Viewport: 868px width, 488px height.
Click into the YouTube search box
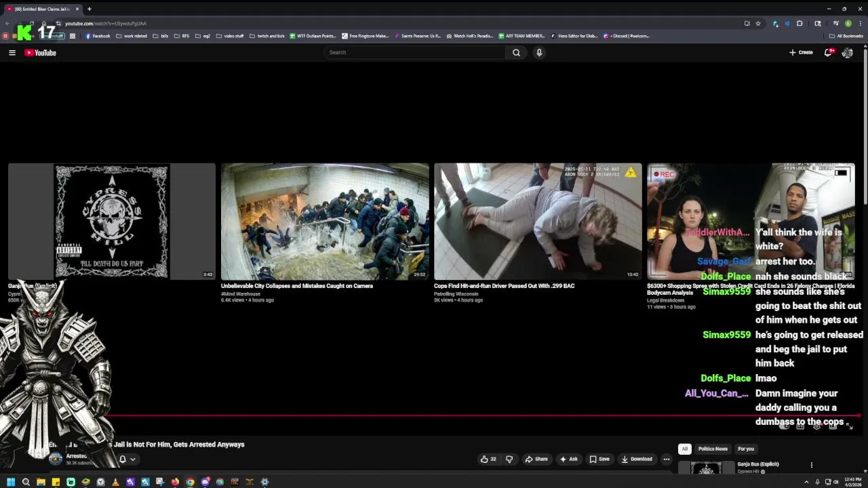[415, 52]
